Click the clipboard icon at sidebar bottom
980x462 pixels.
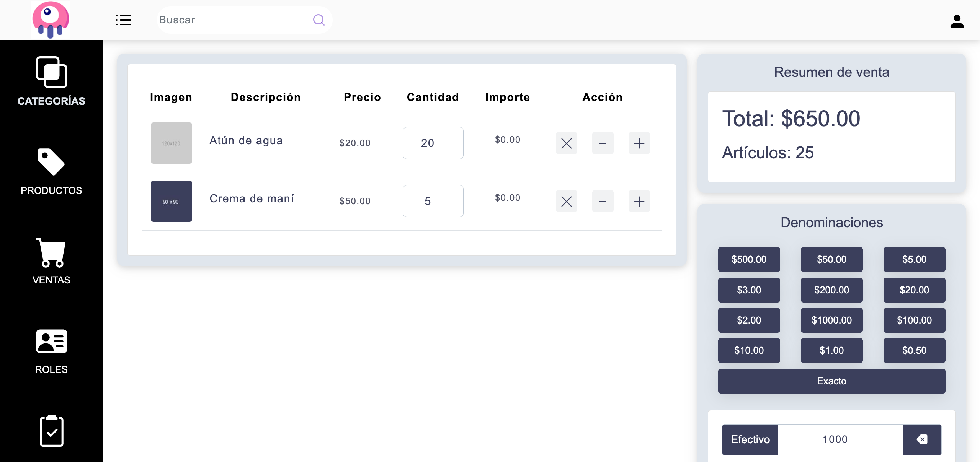[51, 431]
